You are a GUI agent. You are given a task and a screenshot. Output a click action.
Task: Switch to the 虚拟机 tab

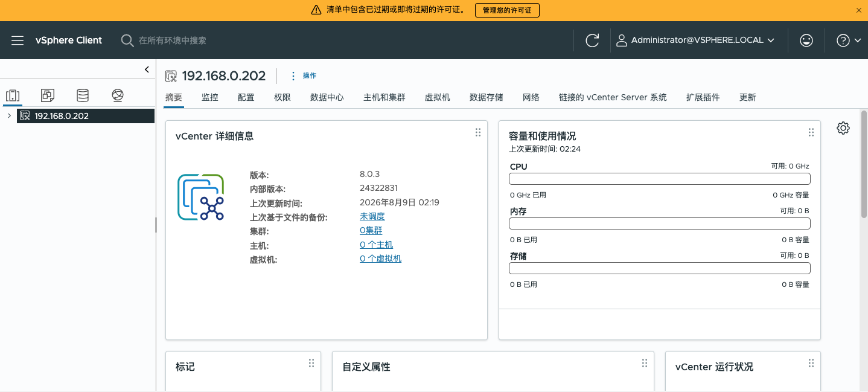pyautogui.click(x=438, y=97)
